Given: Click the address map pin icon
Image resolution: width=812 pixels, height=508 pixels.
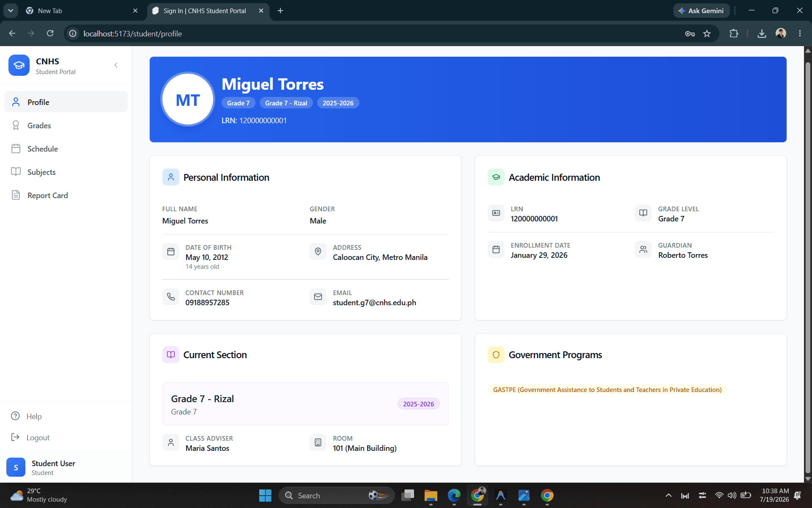Looking at the screenshot, I should click(x=318, y=251).
